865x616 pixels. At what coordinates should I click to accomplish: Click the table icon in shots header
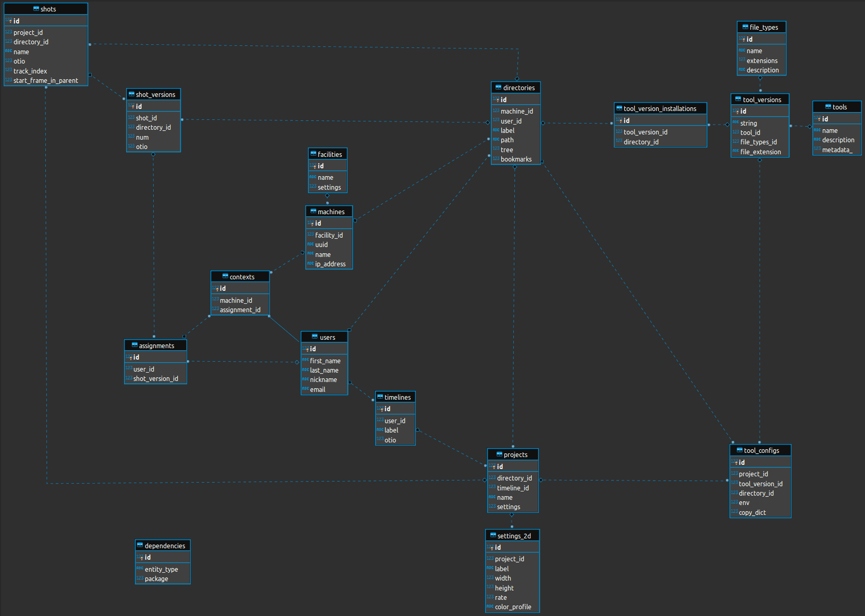coord(36,9)
